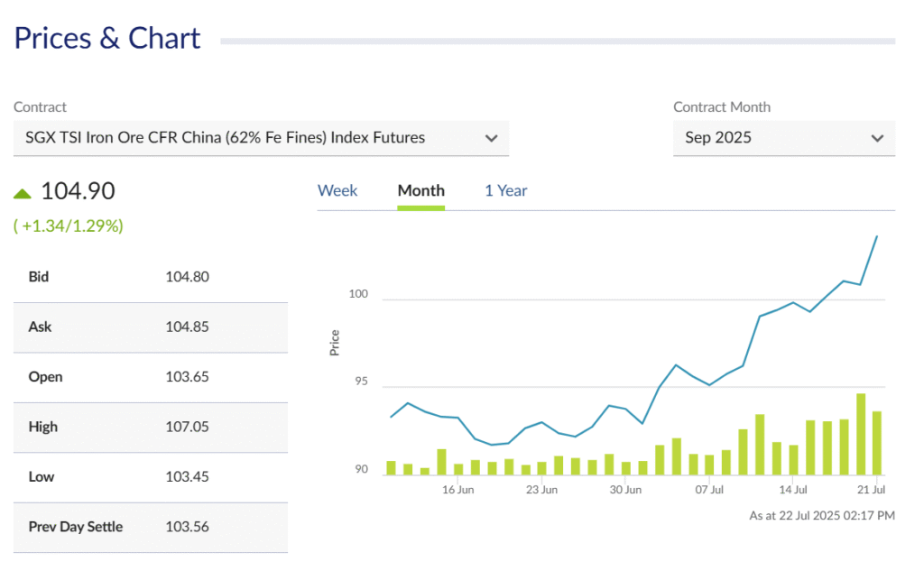Click the line chart peak at far right
The width and height of the screenshot is (924, 580).
coord(877,236)
